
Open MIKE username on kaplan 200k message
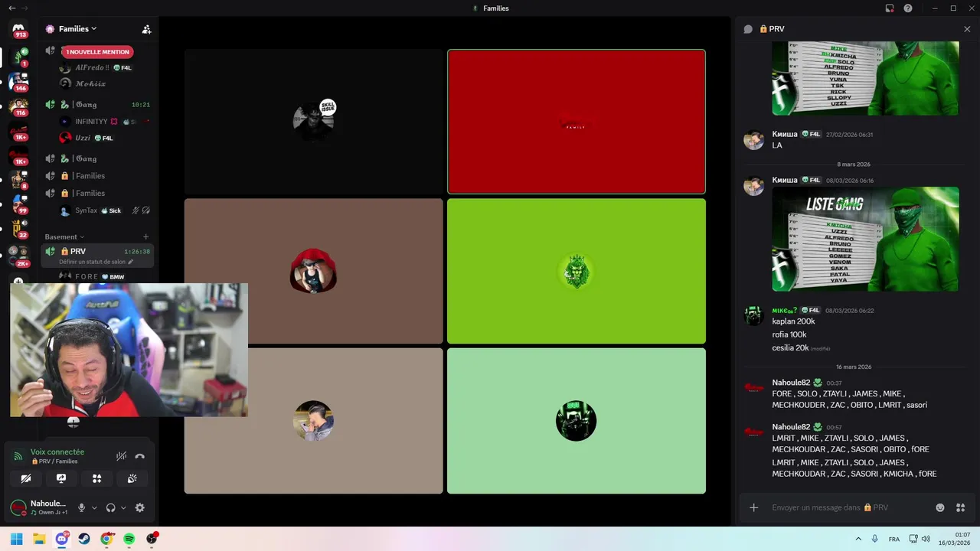pos(785,310)
